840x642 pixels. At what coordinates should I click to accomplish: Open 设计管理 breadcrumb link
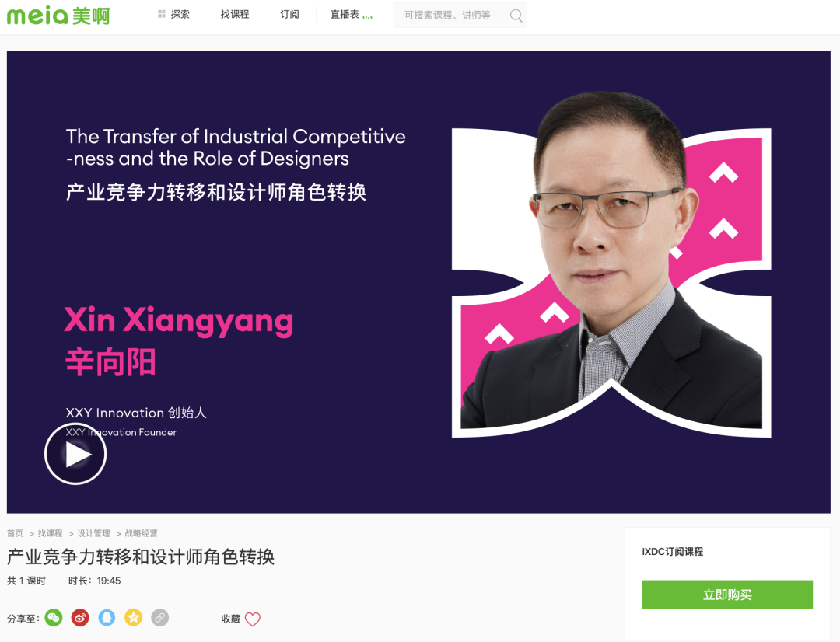click(94, 533)
